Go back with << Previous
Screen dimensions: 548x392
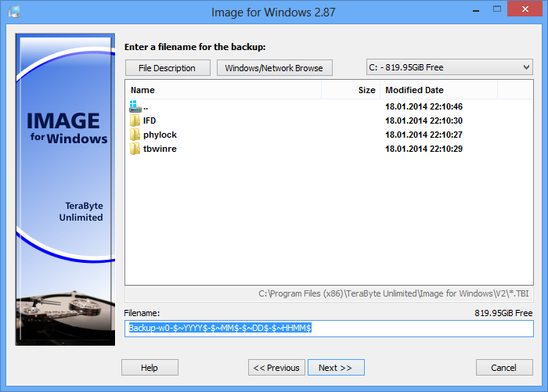(x=276, y=368)
